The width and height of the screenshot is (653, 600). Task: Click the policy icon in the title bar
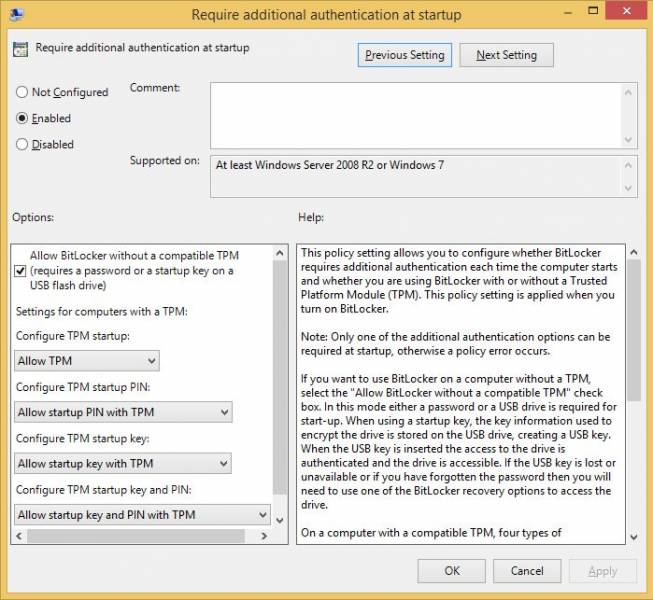[14, 14]
